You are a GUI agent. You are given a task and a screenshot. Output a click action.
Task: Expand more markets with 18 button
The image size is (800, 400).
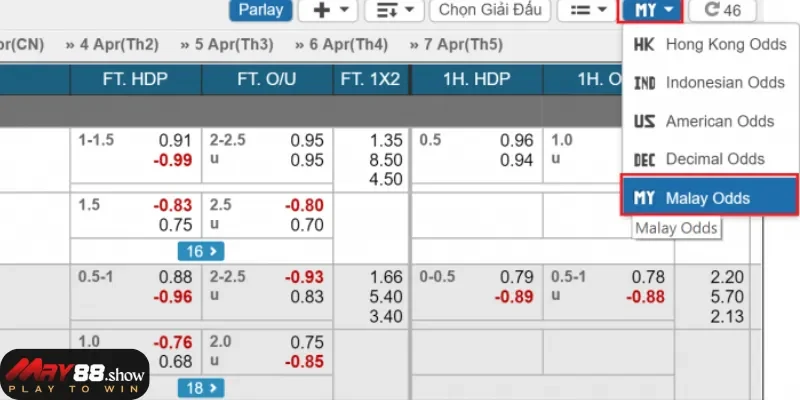tap(201, 388)
